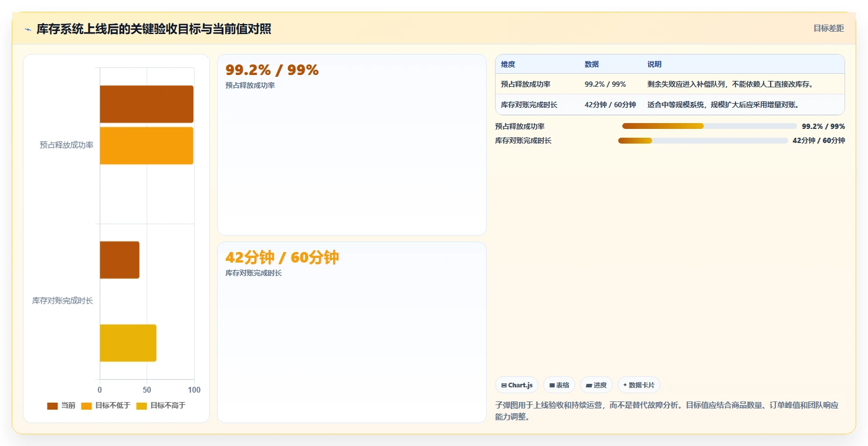Screen dimensions: 868x446
Task: Click progress value label 42分钟 / 60分钟
Action: pos(819,141)
